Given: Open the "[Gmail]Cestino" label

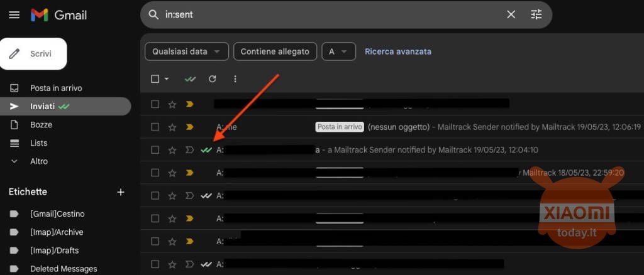Looking at the screenshot, I should [x=57, y=214].
